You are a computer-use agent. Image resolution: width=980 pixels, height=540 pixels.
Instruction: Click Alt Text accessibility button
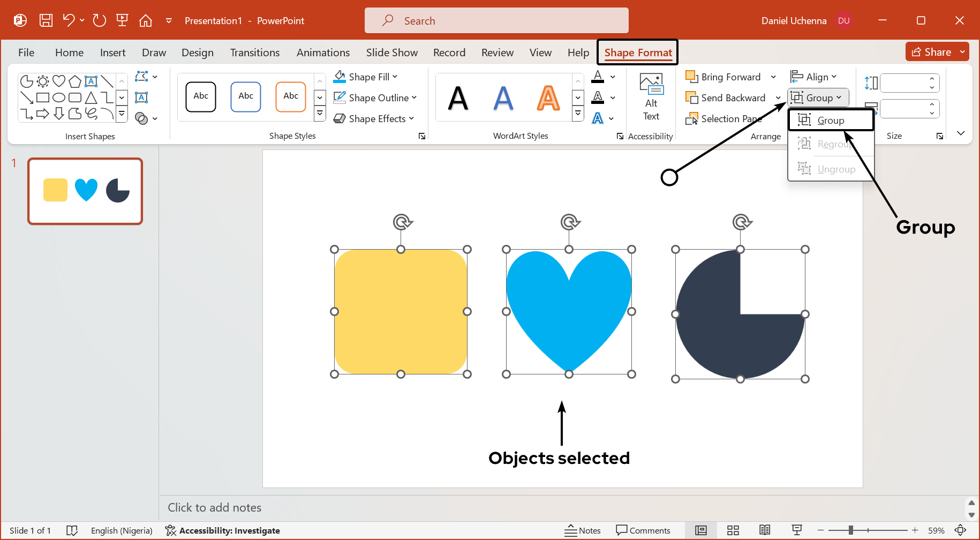click(651, 97)
